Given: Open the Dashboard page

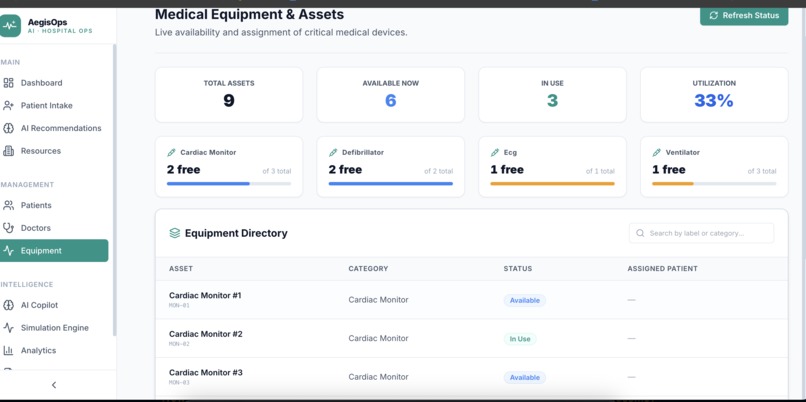Looking at the screenshot, I should point(54,83).
